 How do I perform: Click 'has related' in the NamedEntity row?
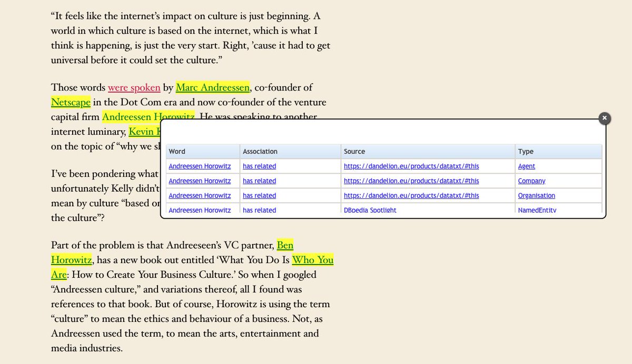coord(259,210)
